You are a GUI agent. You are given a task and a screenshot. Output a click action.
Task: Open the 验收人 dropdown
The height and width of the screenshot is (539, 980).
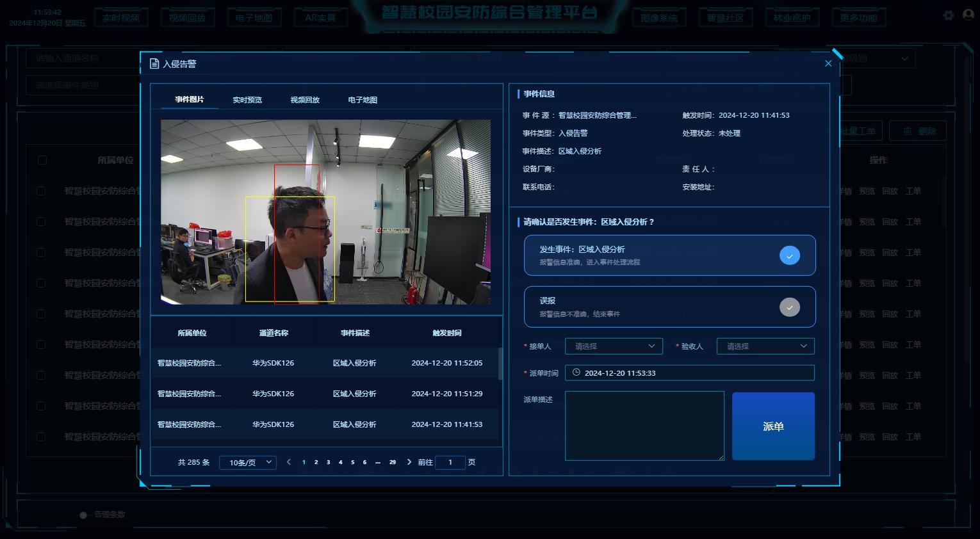[765, 346]
